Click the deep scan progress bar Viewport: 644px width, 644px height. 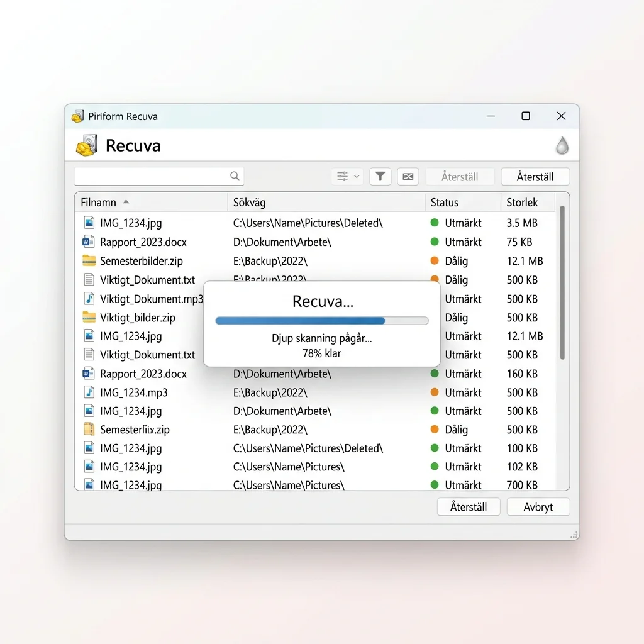(322, 320)
